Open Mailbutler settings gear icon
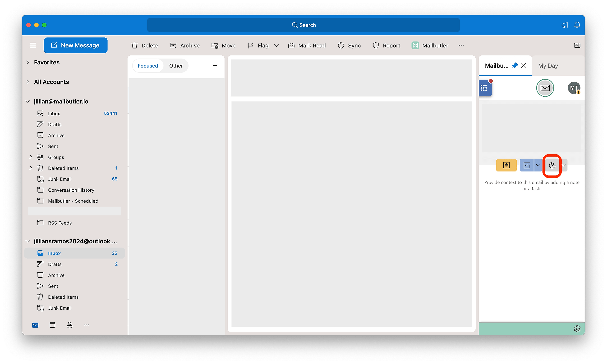 point(577,329)
